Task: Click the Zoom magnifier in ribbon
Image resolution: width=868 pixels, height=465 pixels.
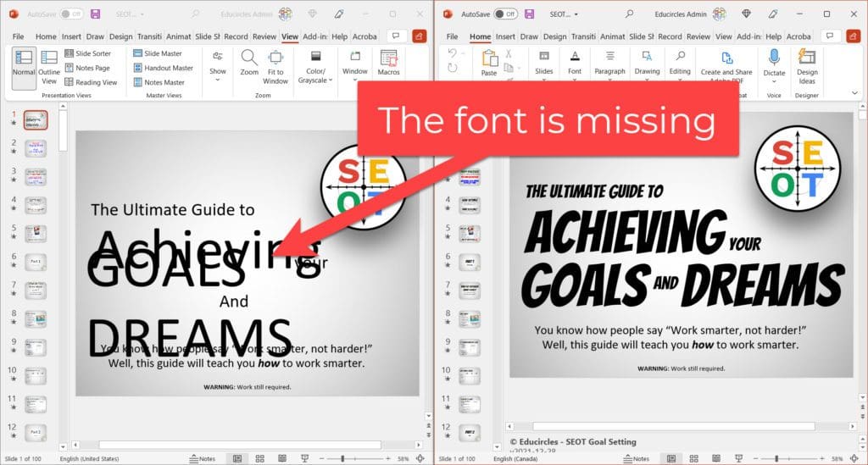Action: point(249,63)
